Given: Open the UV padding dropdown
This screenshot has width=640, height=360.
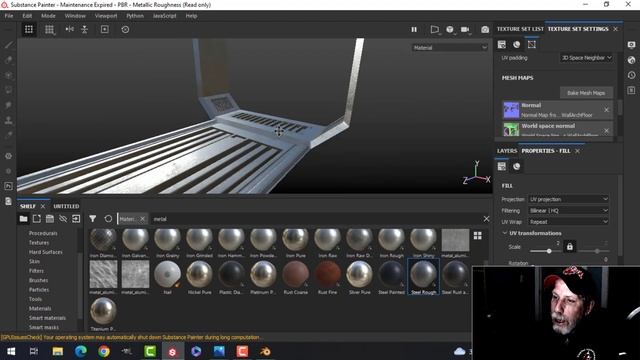Looking at the screenshot, I should 586,58.
